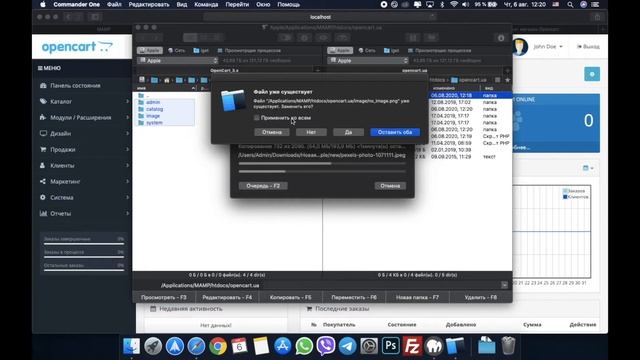
Task: Open Finder from the Dock
Action: (131, 346)
